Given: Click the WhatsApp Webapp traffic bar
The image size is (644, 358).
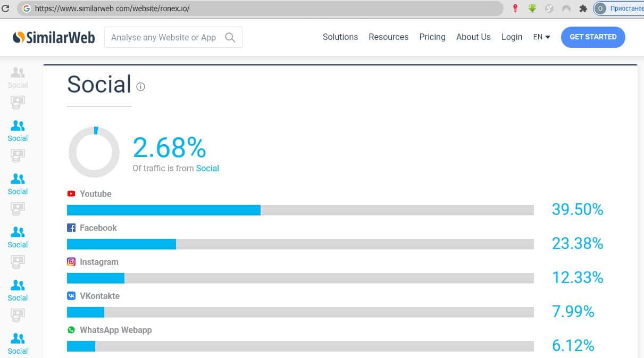Looking at the screenshot, I should click(x=300, y=346).
